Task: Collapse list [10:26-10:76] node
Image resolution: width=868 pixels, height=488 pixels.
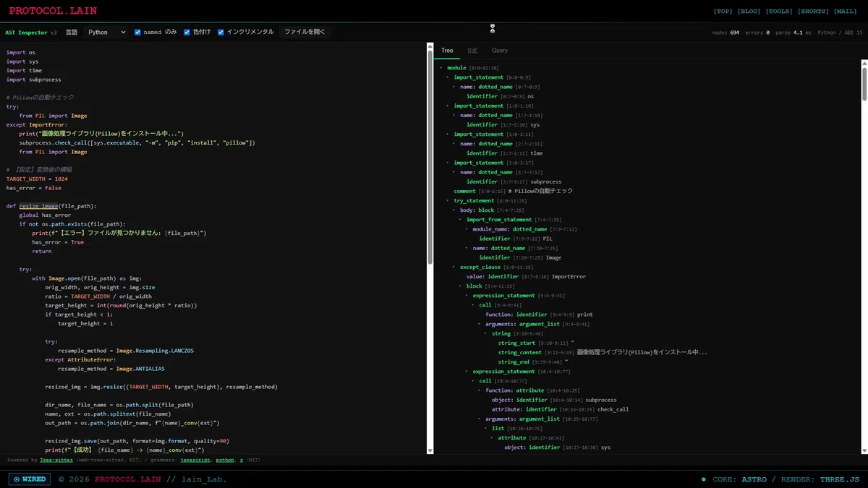Action: point(485,429)
